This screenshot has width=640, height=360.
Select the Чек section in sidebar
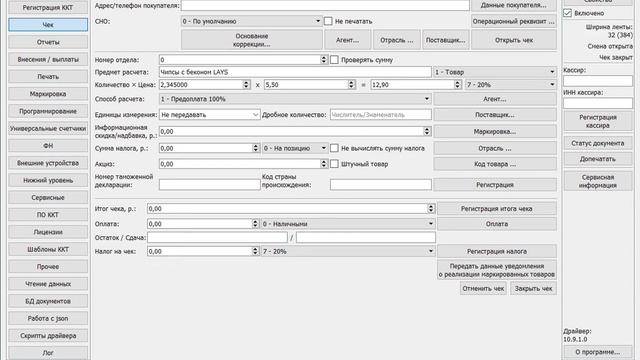pos(48,25)
